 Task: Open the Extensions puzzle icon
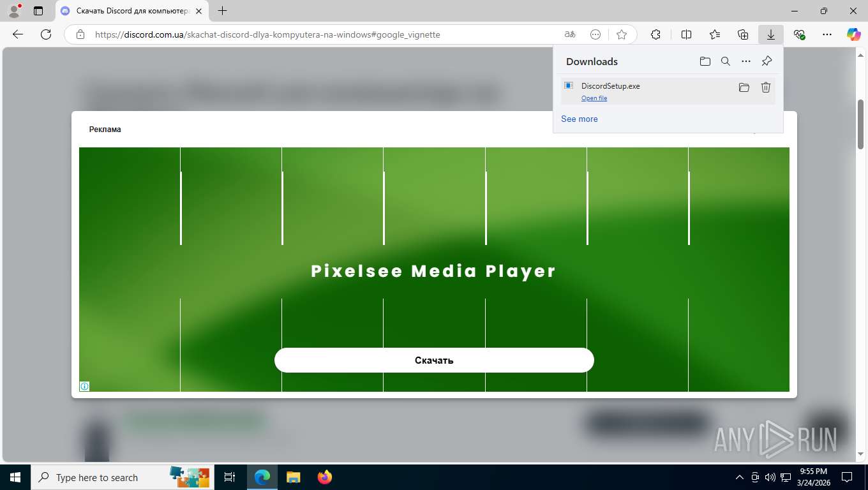pyautogui.click(x=655, y=34)
